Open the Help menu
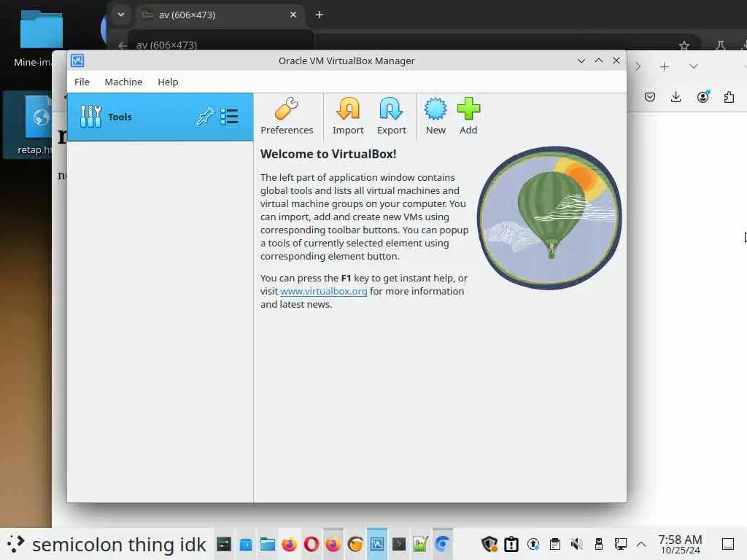747x560 pixels. (x=168, y=82)
